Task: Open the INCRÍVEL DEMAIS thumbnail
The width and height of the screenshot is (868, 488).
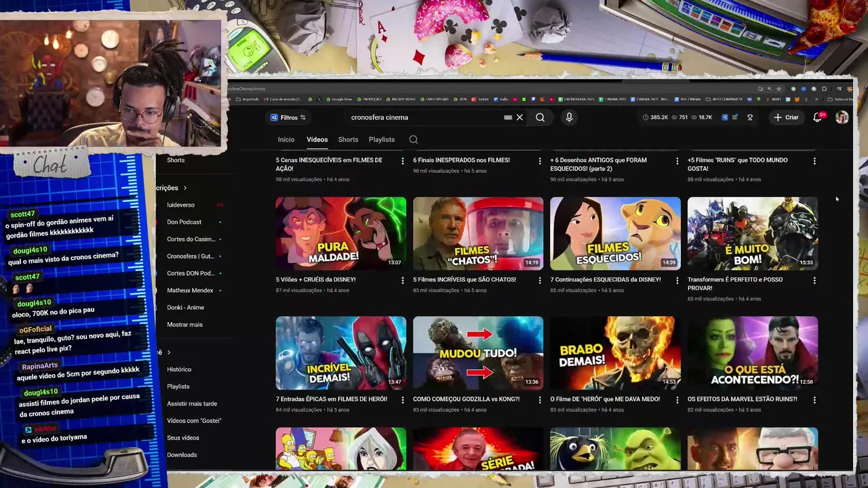Action: (x=341, y=353)
